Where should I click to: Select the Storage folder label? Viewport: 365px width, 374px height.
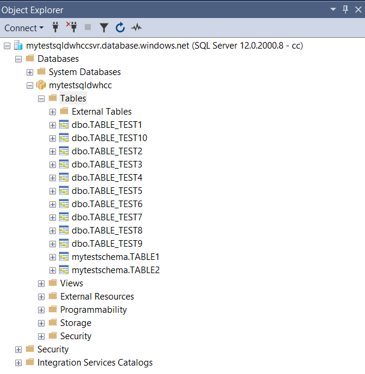75,323
